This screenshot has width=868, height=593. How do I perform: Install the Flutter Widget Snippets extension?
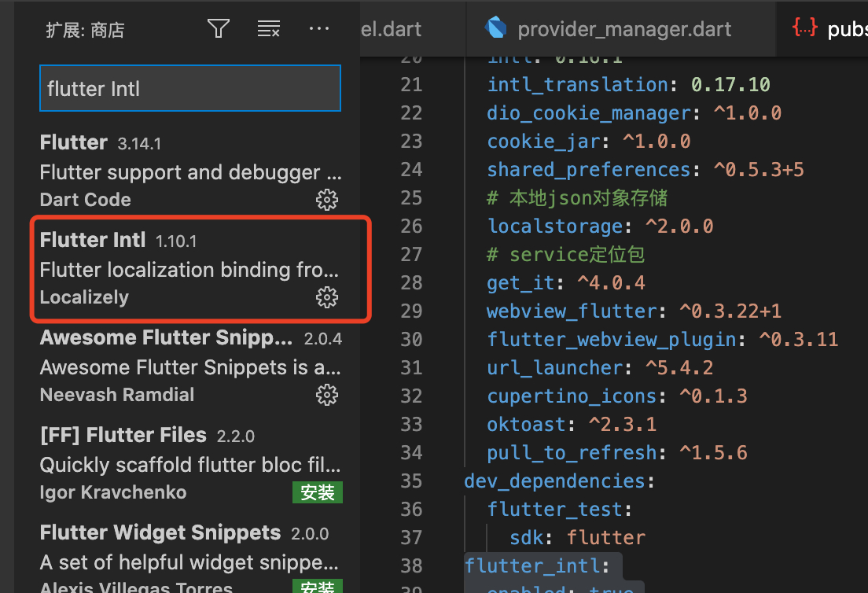point(317,587)
